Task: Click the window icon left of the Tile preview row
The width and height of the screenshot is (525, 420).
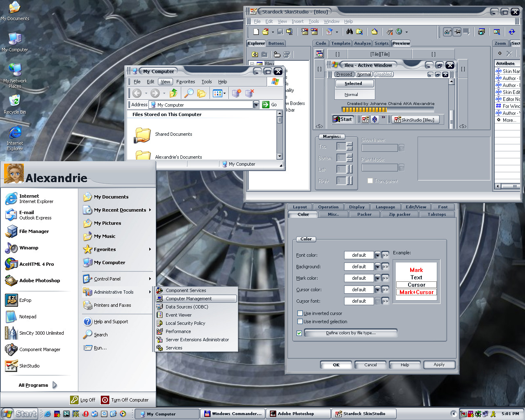Action: tap(320, 54)
